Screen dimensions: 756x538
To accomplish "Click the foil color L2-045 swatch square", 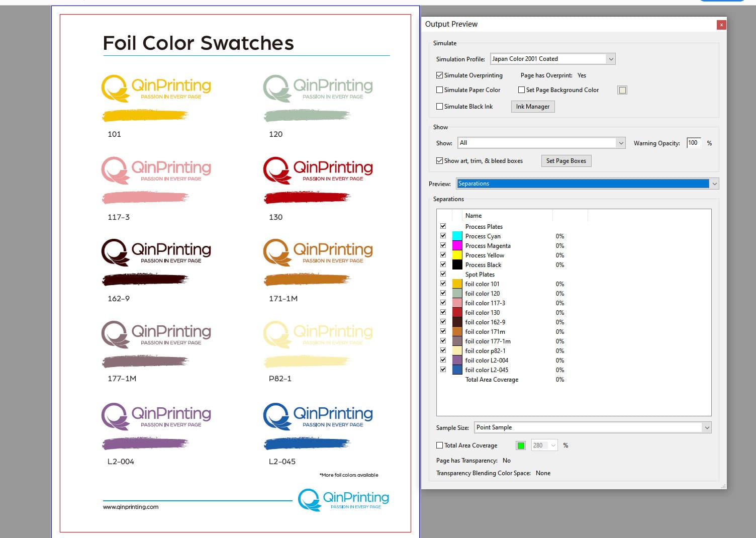I will [457, 370].
